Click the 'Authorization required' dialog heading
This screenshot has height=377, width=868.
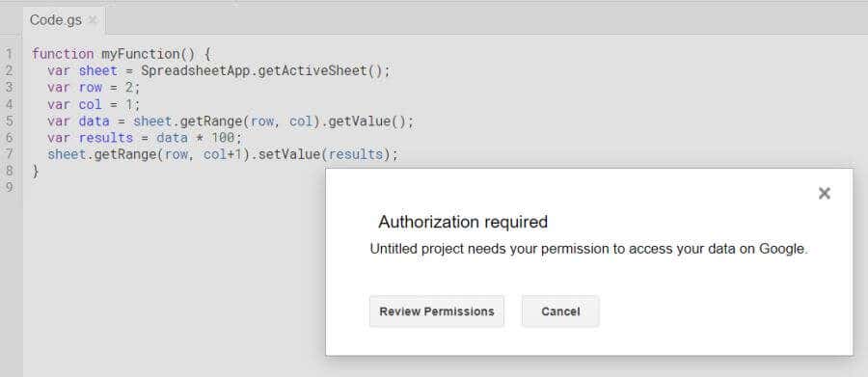click(x=463, y=222)
